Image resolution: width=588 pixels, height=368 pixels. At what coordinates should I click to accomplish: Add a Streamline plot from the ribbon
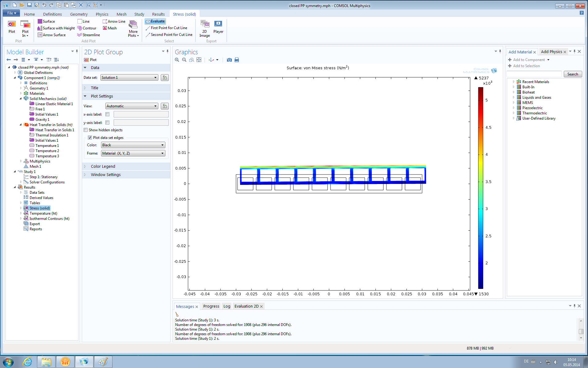tap(89, 35)
